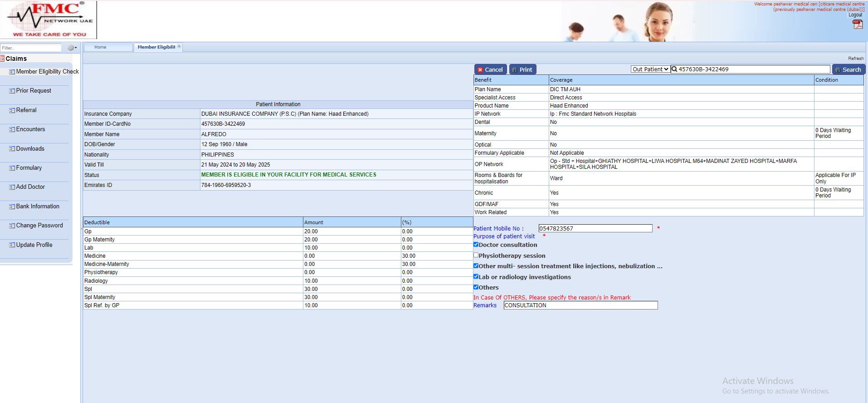
Task: Uncheck the Doctor consultation checkbox
Action: pos(476,245)
